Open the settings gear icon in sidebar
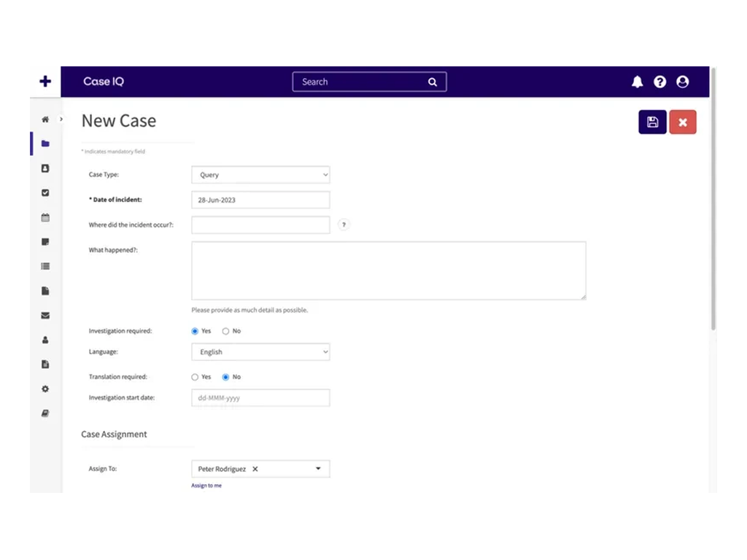747x560 pixels. coord(45,389)
